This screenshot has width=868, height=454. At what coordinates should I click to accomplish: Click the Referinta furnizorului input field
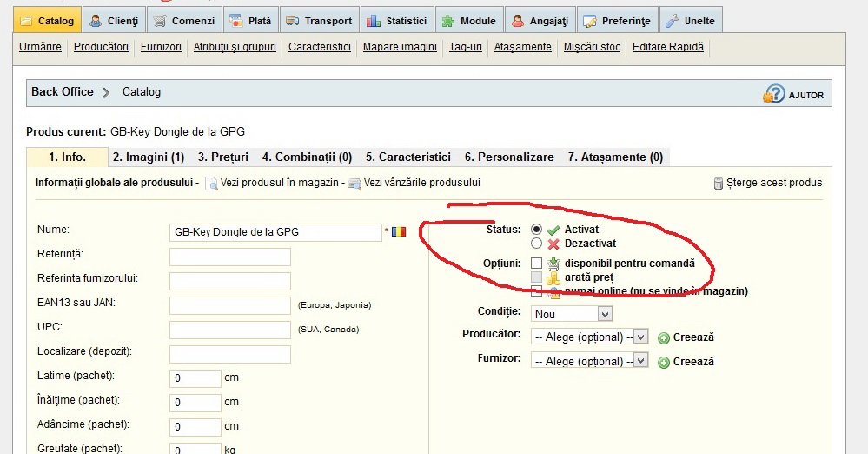click(x=230, y=281)
